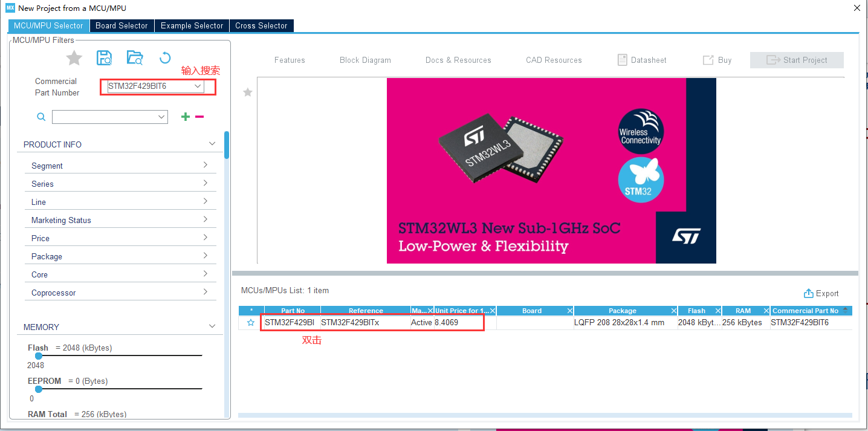
Task: Click the Flash slider handle
Action: pos(39,356)
